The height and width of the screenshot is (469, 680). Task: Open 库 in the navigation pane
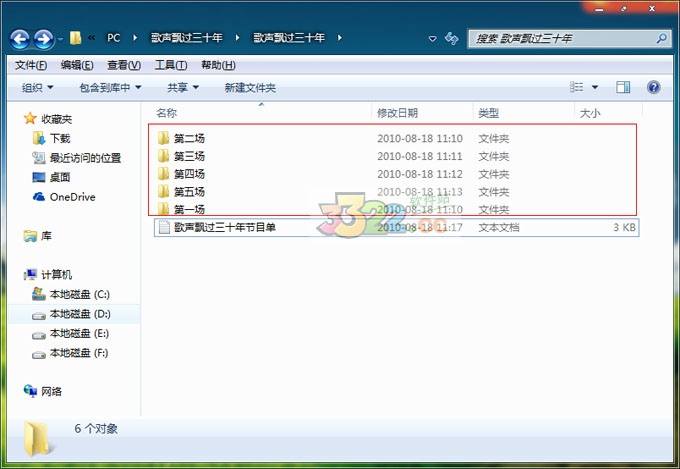click(38, 236)
